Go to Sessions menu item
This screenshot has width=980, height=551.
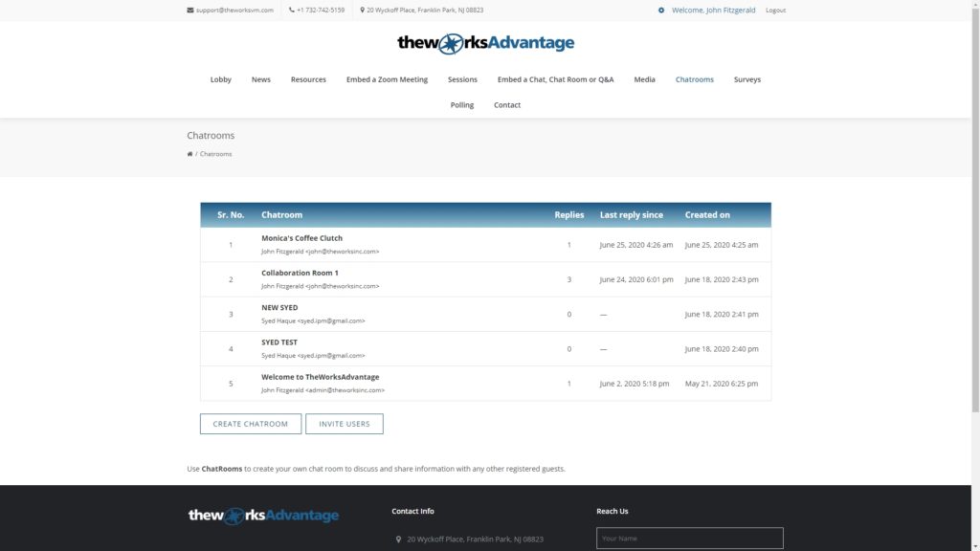pyautogui.click(x=462, y=79)
